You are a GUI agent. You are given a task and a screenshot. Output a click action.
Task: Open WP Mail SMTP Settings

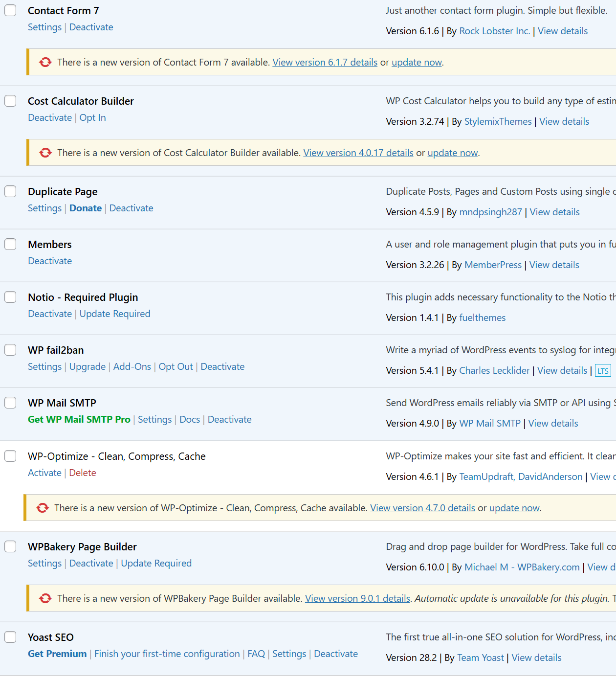point(154,419)
